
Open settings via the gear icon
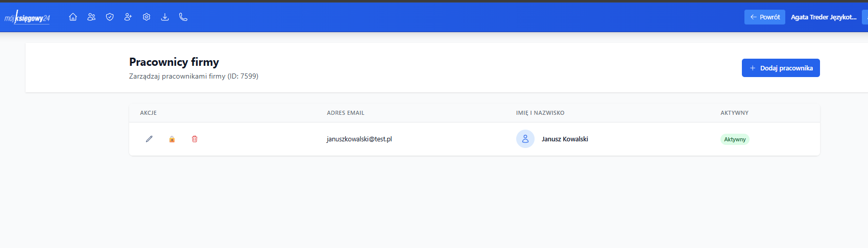(x=147, y=17)
